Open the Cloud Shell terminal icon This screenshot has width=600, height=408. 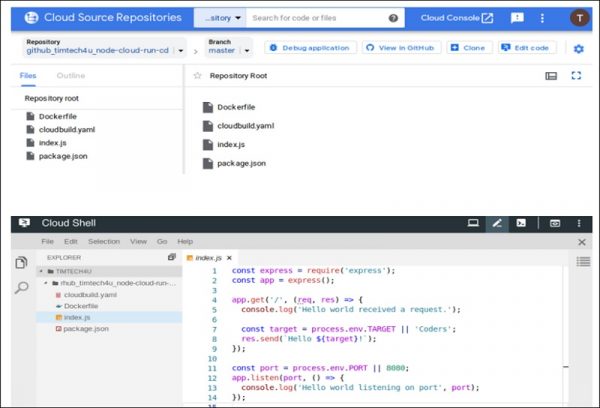pos(521,223)
